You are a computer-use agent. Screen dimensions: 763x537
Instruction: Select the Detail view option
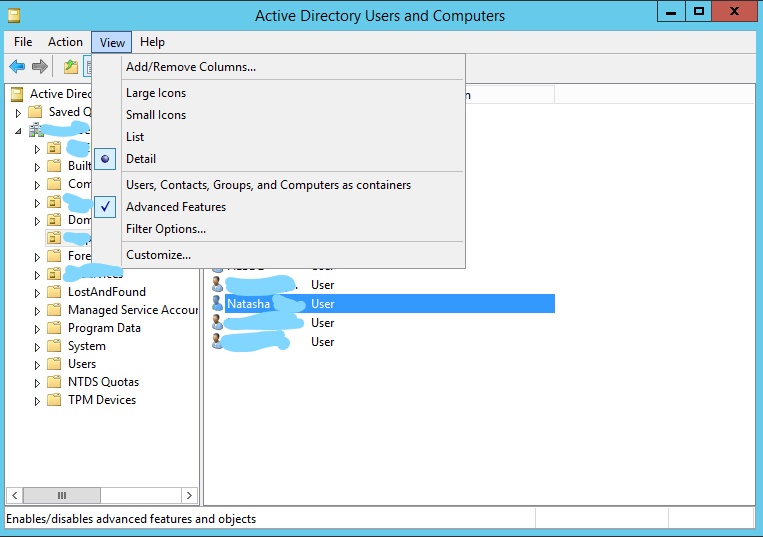click(141, 159)
